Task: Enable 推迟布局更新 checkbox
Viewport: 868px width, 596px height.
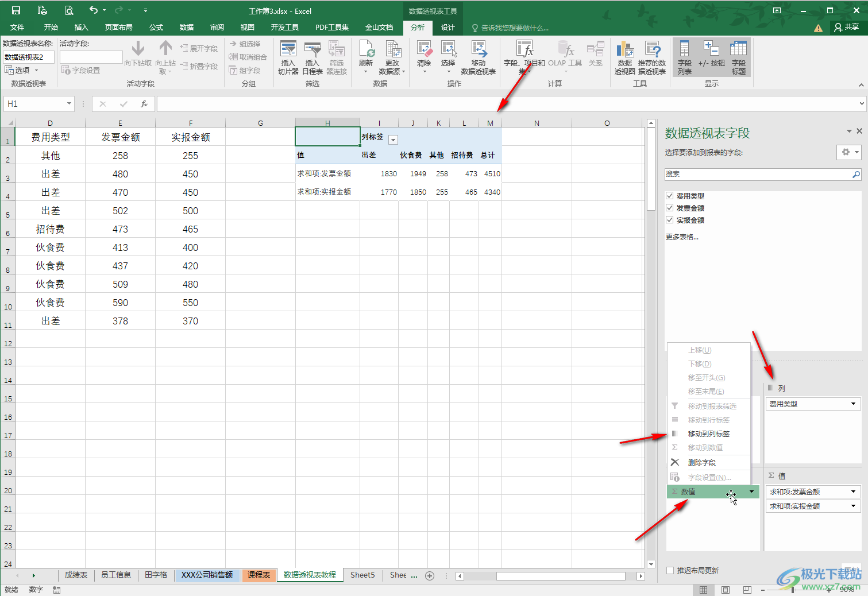Action: [670, 570]
